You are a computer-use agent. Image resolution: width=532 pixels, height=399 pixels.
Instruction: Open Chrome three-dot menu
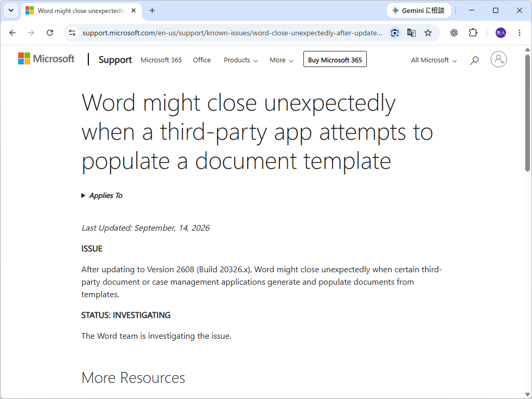pyautogui.click(x=520, y=33)
